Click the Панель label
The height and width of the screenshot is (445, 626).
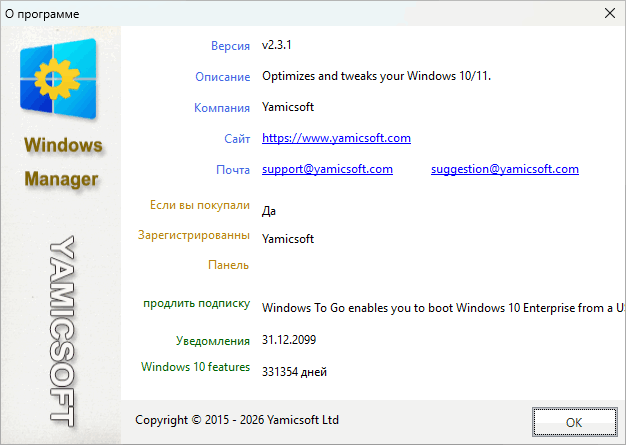click(228, 265)
